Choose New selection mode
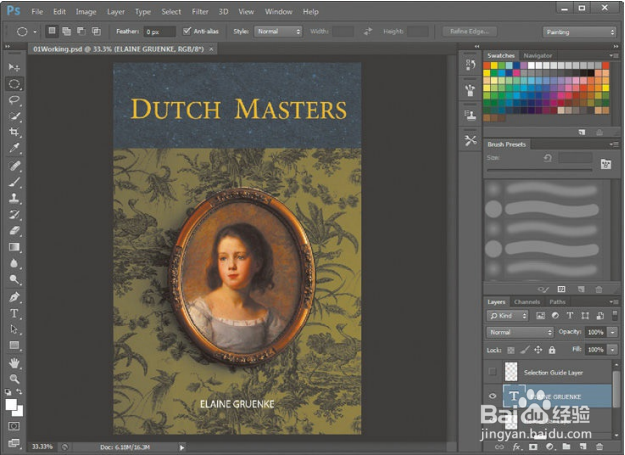625x455 pixels. (x=52, y=31)
